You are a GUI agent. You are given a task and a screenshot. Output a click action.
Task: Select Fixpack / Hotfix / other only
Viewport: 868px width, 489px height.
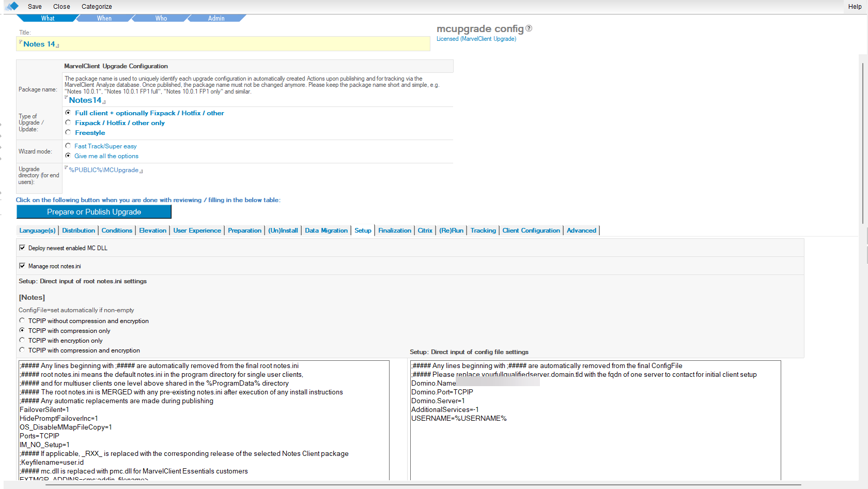coord(68,123)
